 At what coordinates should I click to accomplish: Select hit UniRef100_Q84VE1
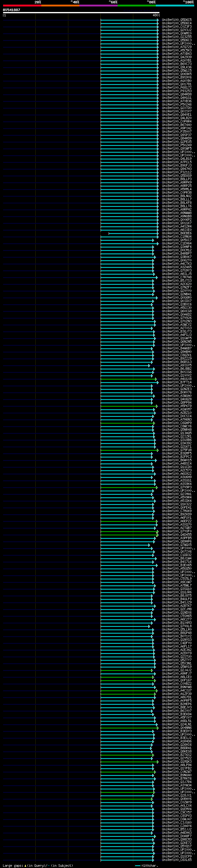pos(177,115)
